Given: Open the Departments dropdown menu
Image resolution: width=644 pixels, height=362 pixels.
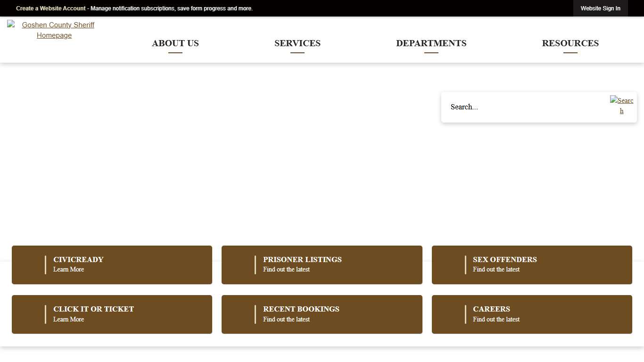Looking at the screenshot, I should (431, 43).
